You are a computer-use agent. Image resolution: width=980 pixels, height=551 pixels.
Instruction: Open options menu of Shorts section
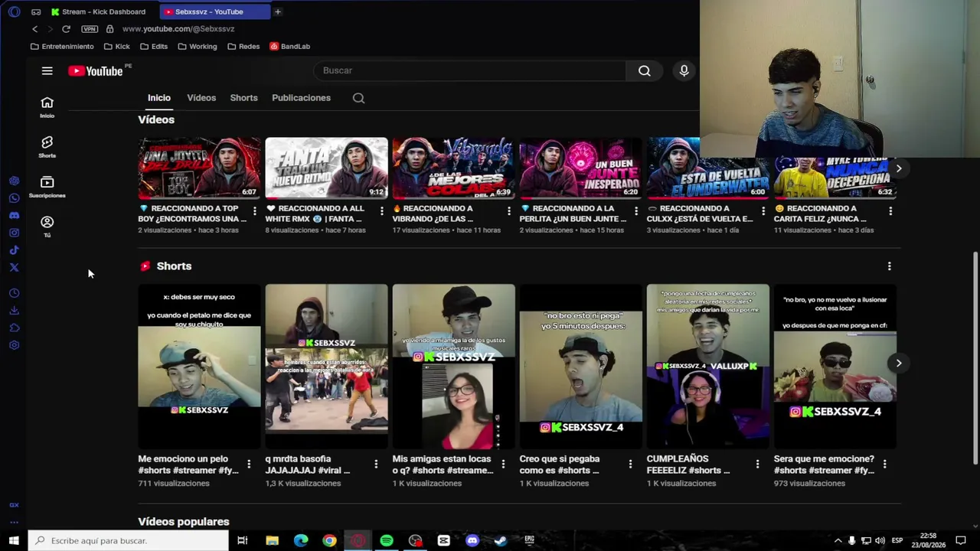pyautogui.click(x=889, y=266)
